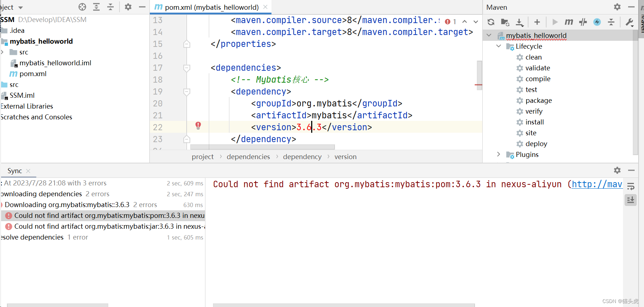Select the Sync tab in Build panel

[15, 171]
